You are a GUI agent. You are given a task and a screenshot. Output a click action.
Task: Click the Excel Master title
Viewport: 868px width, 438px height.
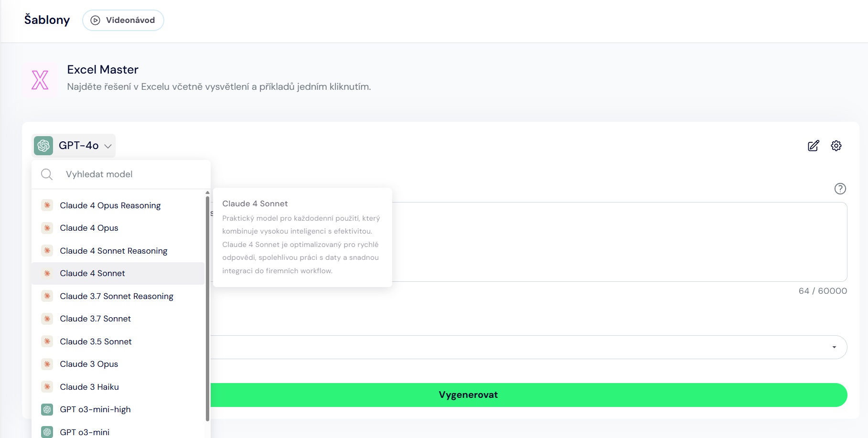[x=103, y=70]
